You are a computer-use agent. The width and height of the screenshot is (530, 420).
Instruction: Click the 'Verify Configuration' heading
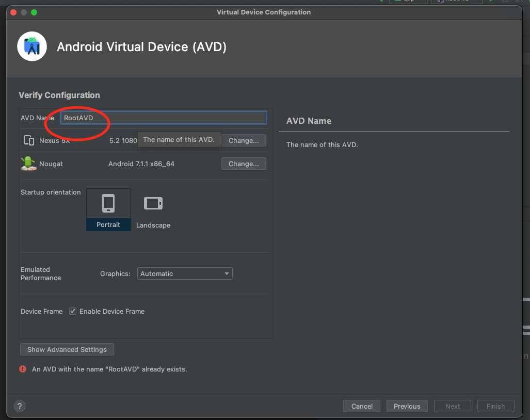click(x=59, y=95)
